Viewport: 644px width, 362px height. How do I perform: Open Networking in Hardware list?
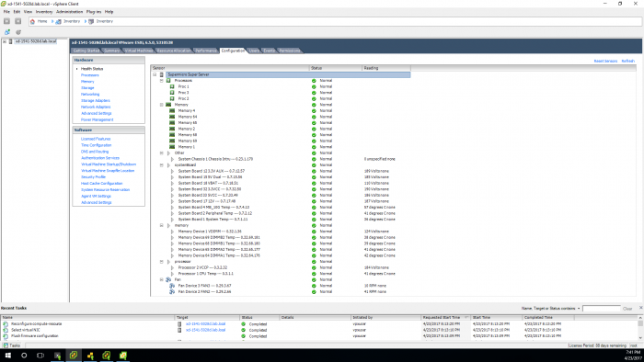(x=90, y=95)
